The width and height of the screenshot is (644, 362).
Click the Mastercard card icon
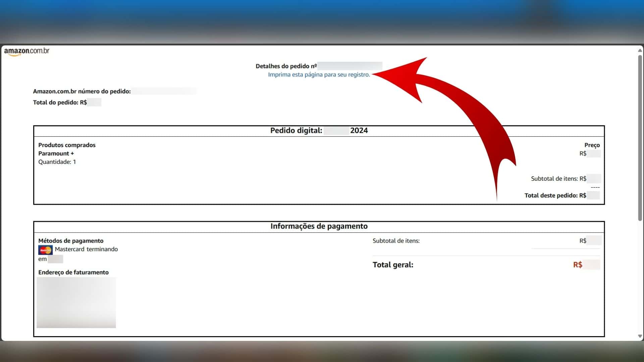[45, 250]
